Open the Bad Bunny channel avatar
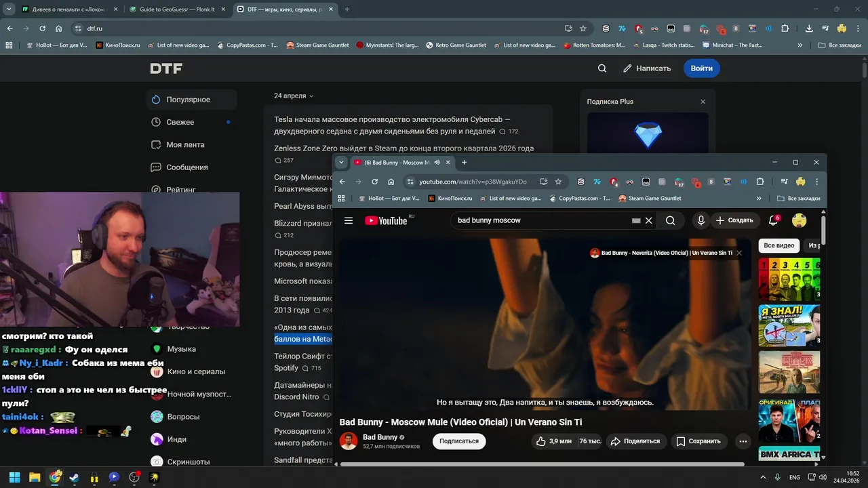868x488 pixels. click(349, 441)
